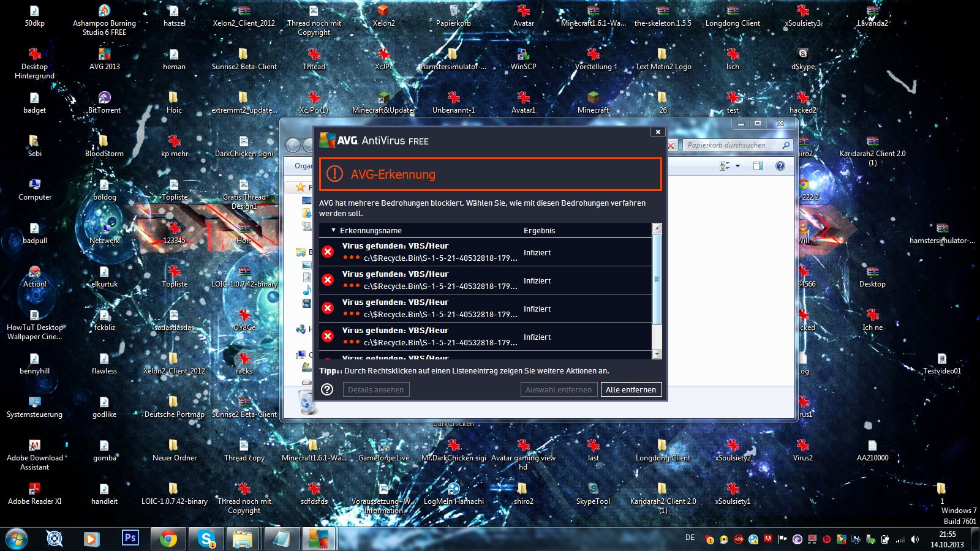Open Skype from taskbar
The width and height of the screenshot is (980, 551).
click(206, 539)
